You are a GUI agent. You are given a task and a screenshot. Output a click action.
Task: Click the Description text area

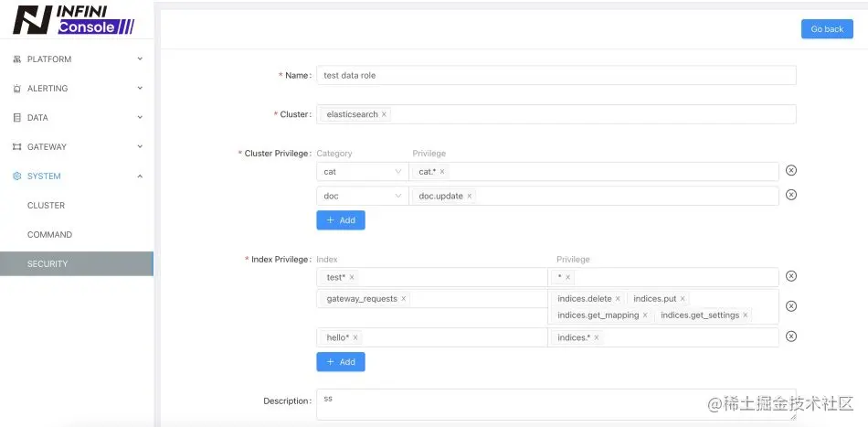click(x=556, y=405)
